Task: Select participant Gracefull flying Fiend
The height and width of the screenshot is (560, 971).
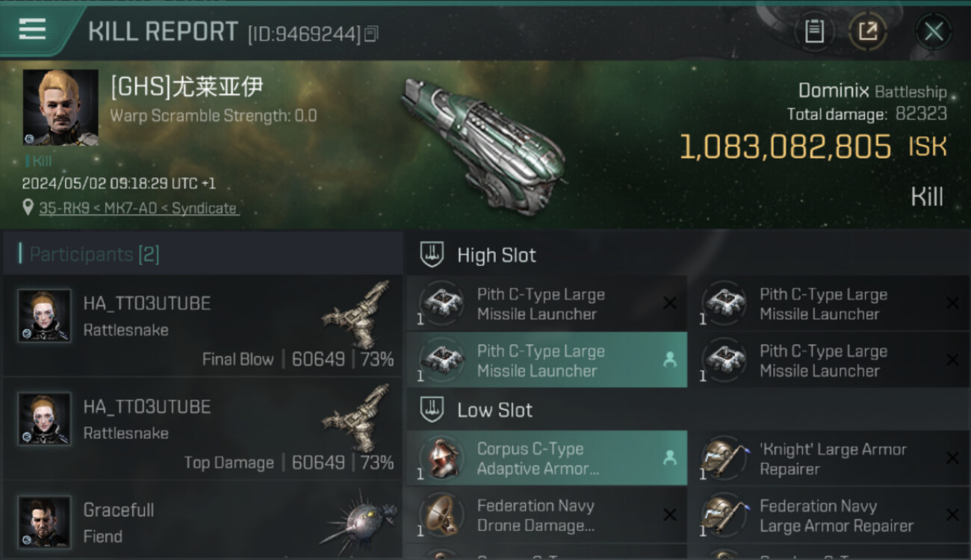Action: (x=202, y=523)
